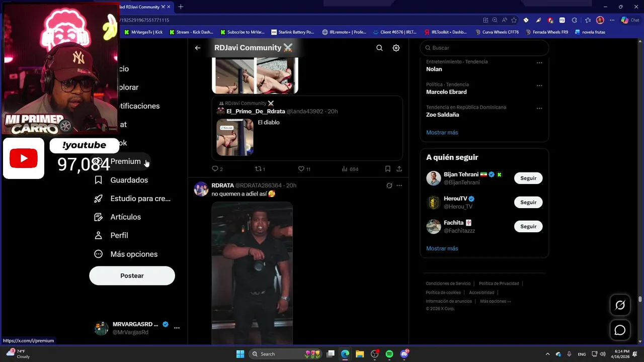644x362 pixels.
Task: Click the Postear button
Action: point(132,276)
